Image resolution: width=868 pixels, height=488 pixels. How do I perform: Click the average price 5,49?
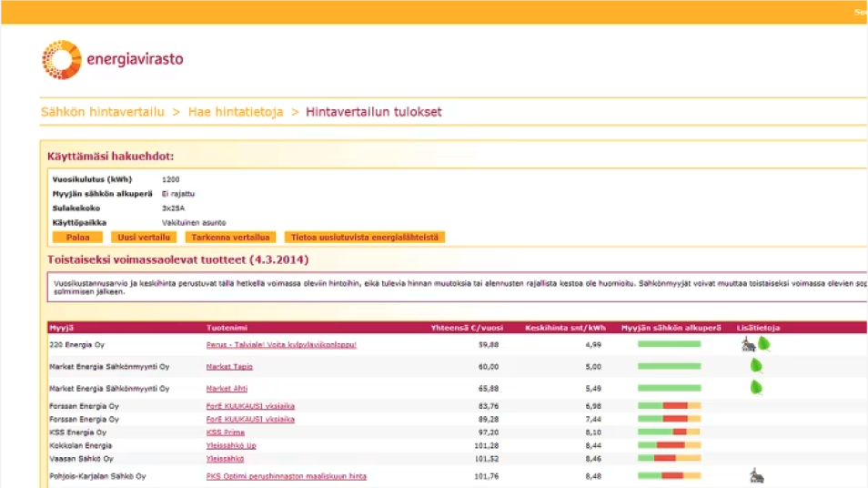[x=593, y=389]
